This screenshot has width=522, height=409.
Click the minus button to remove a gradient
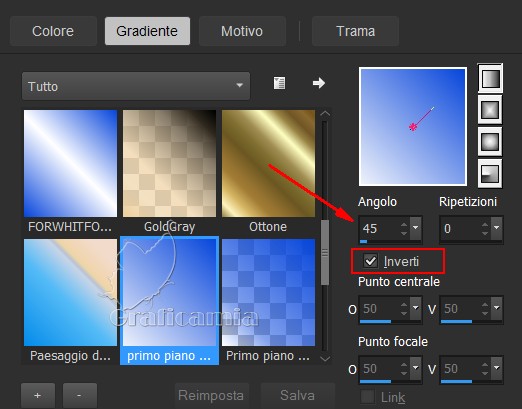80,396
